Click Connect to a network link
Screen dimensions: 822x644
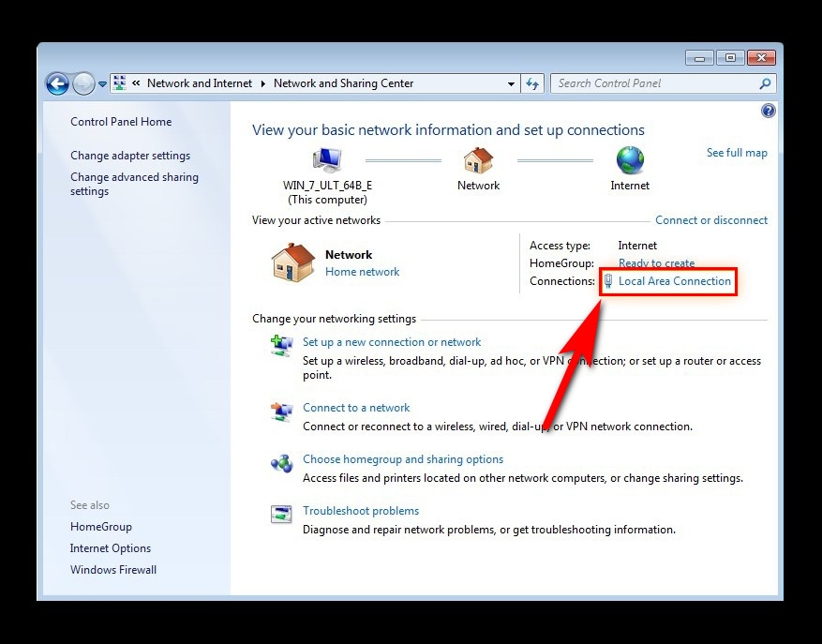[x=356, y=408]
